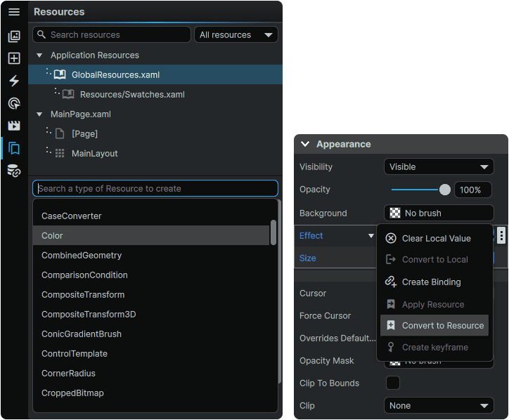The image size is (509, 420).
Task: Select Resources/Swatches.xaml in the tree
Action: (x=155, y=94)
